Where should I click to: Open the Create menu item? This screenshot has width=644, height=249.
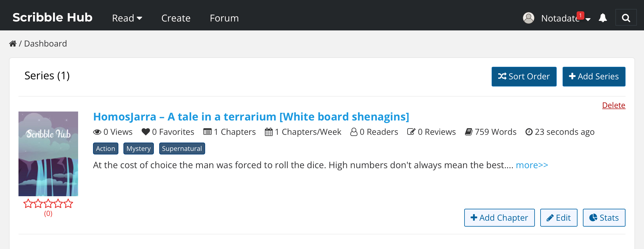[176, 18]
